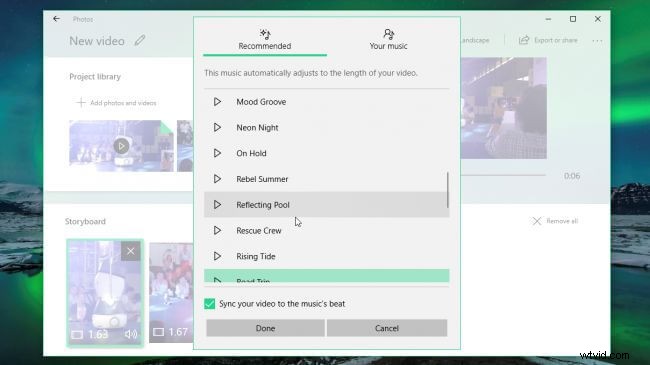Click Remove all in storyboard
The width and height of the screenshot is (650, 365).
click(x=555, y=221)
